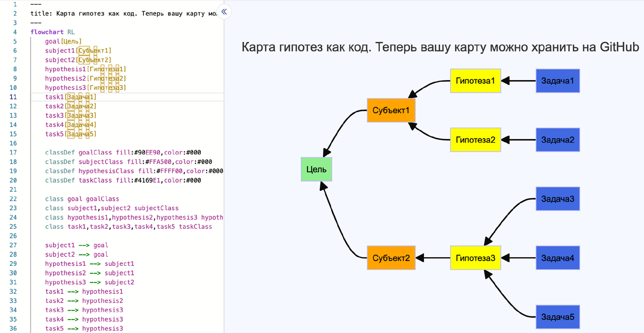This screenshot has width=644, height=333.
Task: Click line number 11 in the gutter
Action: tap(13, 97)
